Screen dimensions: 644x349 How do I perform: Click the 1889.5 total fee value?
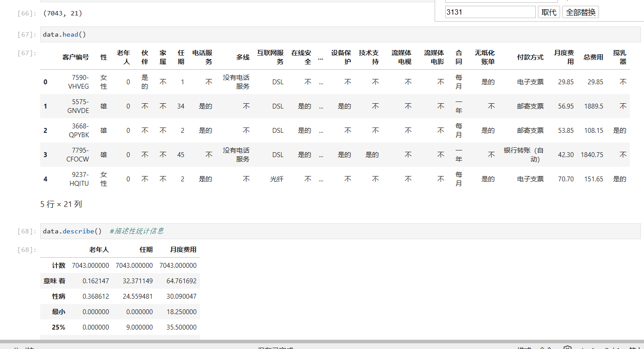click(593, 106)
